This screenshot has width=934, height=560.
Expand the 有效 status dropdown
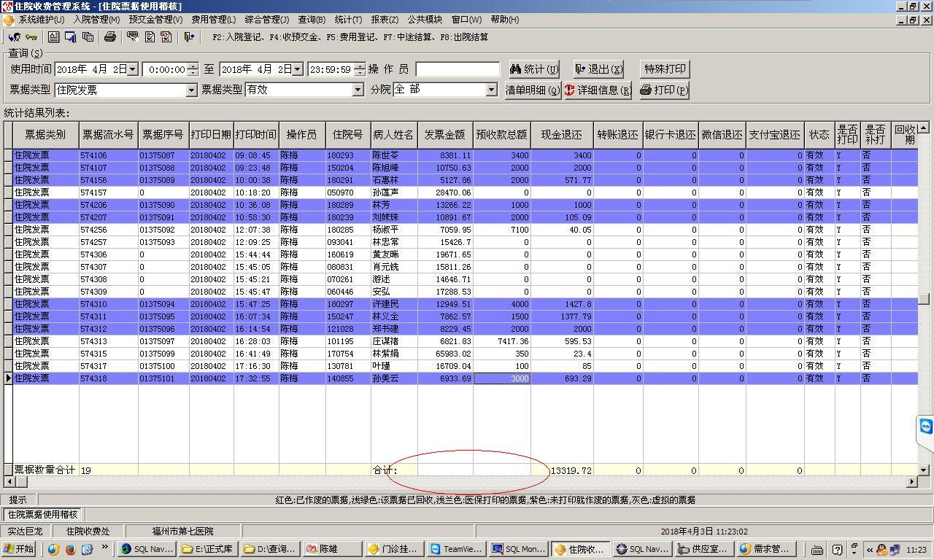click(358, 90)
